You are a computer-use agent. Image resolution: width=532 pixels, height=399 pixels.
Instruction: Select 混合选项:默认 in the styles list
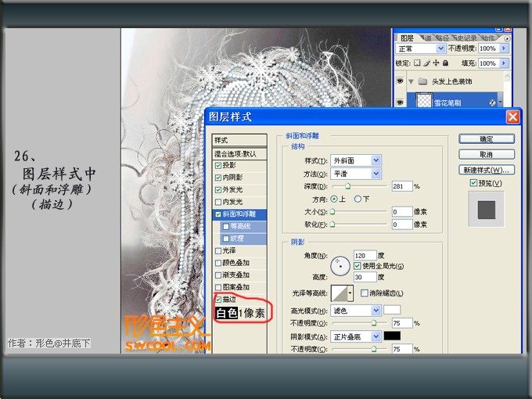pyautogui.click(x=239, y=153)
